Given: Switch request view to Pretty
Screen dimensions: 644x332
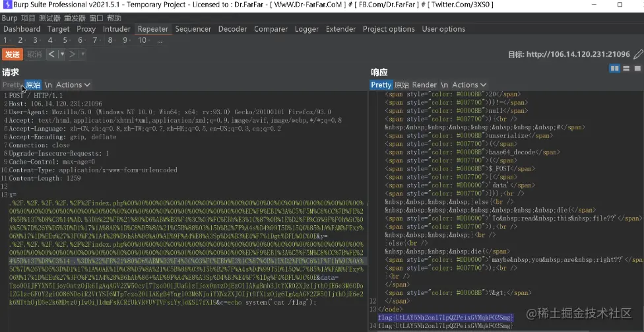Looking at the screenshot, I should click(x=12, y=84).
